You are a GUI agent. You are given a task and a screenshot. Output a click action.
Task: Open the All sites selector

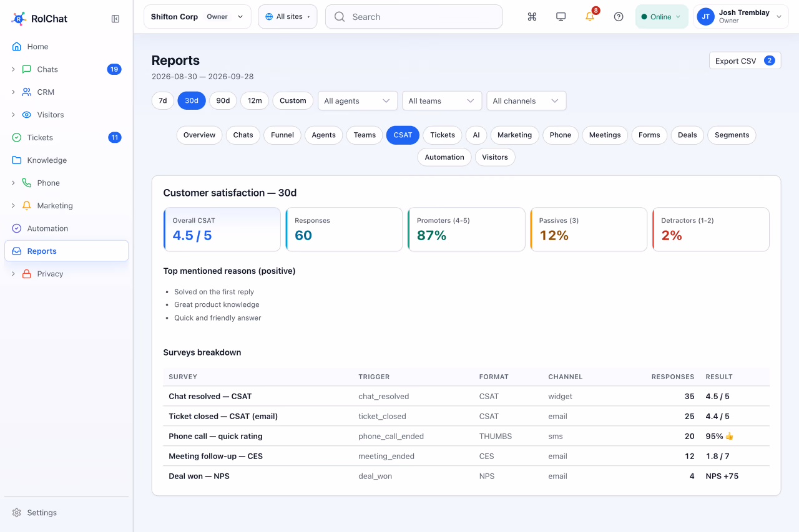(x=288, y=17)
